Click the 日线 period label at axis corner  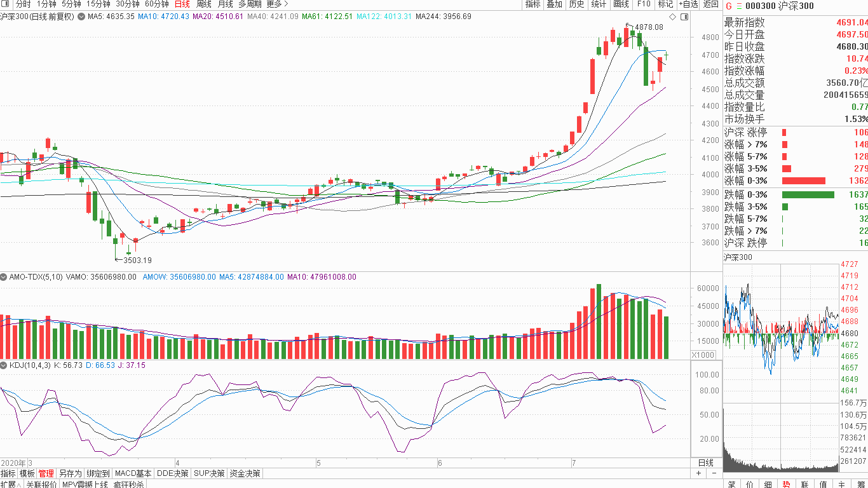tap(706, 463)
